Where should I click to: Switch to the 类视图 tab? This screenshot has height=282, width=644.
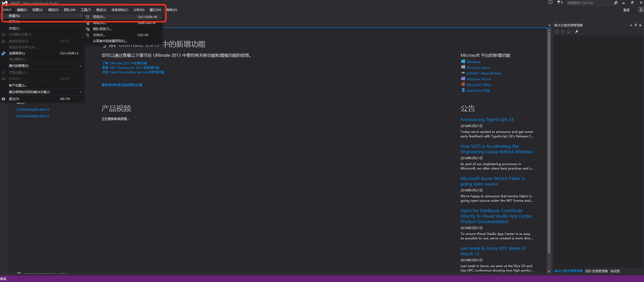coord(615,271)
